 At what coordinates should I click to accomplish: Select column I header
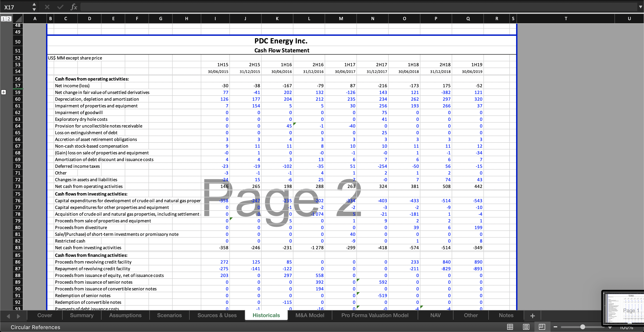(x=215, y=19)
